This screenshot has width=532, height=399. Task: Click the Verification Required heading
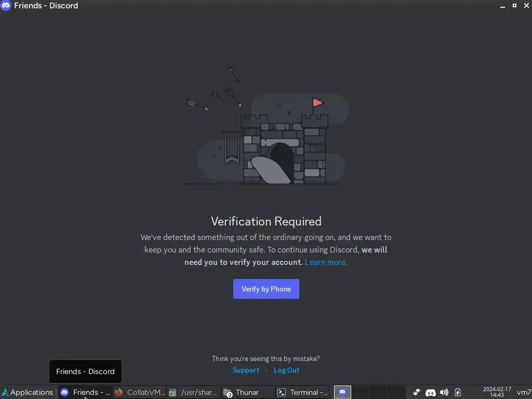tap(266, 221)
